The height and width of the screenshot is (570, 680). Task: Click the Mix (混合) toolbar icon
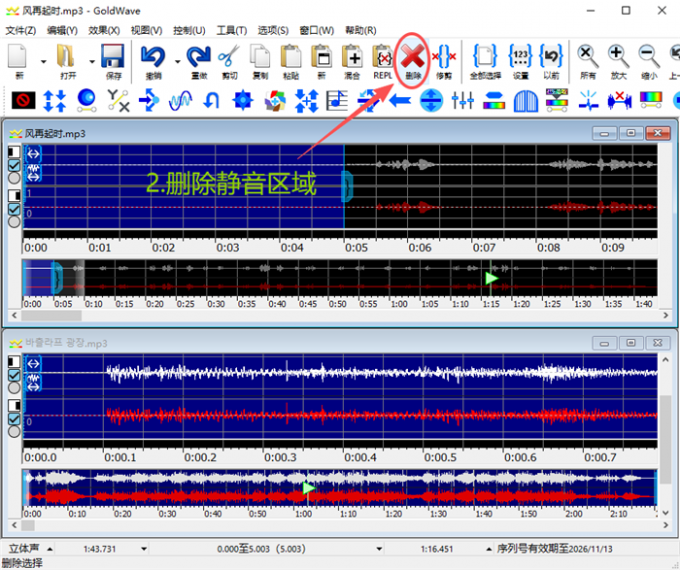pos(353,58)
